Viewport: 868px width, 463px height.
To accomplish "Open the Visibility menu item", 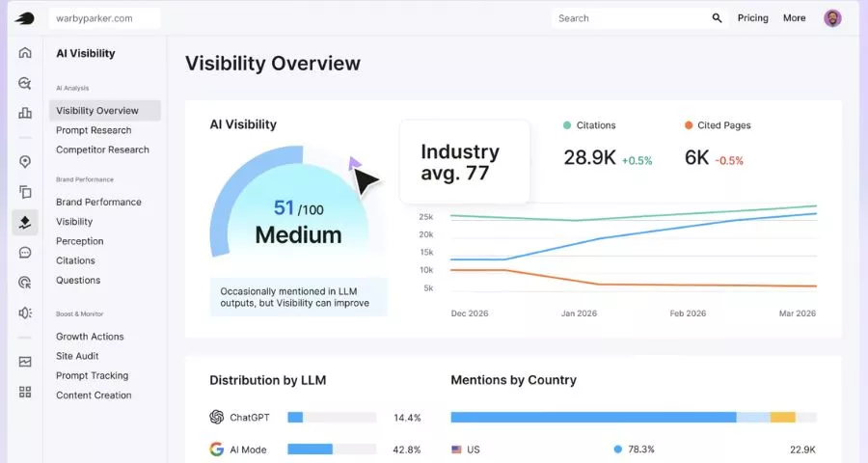I will pos(74,222).
